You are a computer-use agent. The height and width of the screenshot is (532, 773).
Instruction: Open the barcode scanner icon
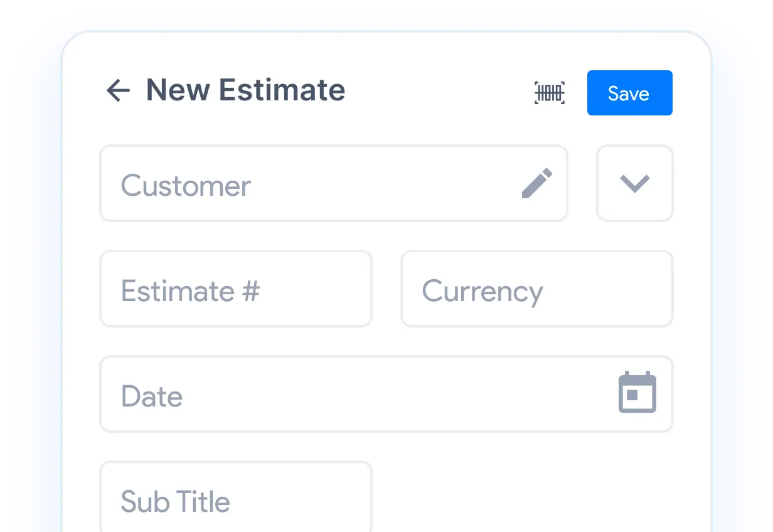pyautogui.click(x=550, y=93)
